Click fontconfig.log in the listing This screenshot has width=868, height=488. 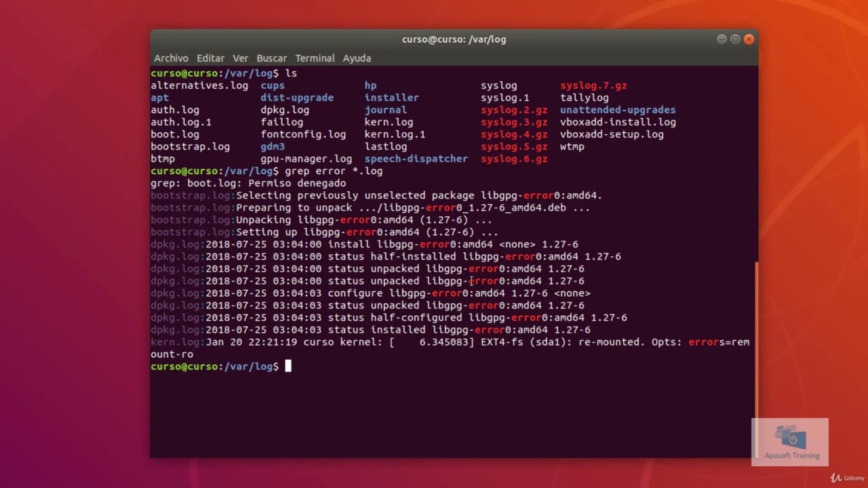[303, 134]
